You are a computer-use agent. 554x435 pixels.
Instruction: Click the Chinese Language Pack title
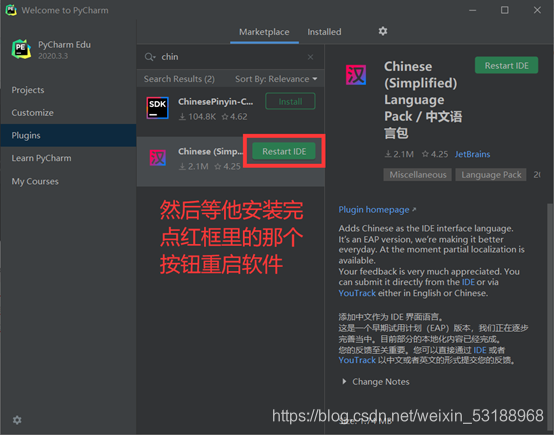point(423,100)
